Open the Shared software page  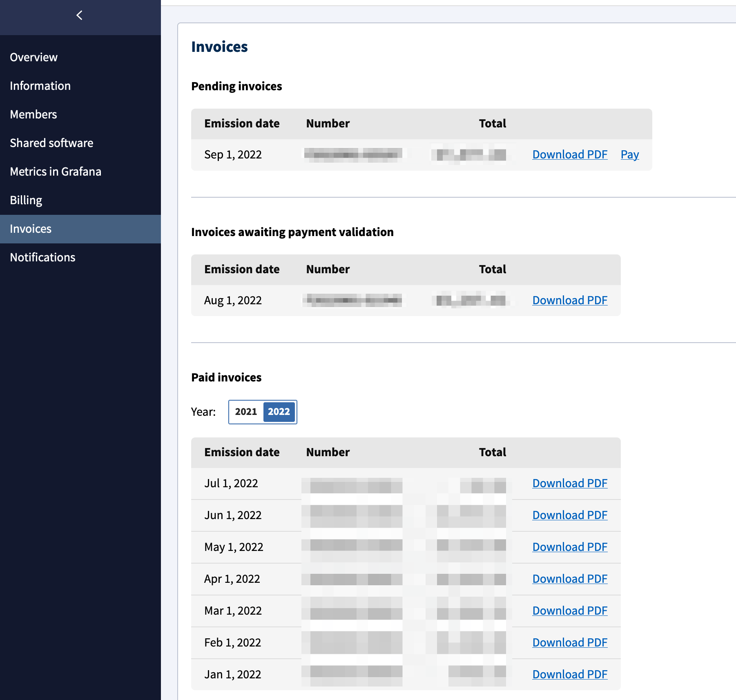point(51,143)
